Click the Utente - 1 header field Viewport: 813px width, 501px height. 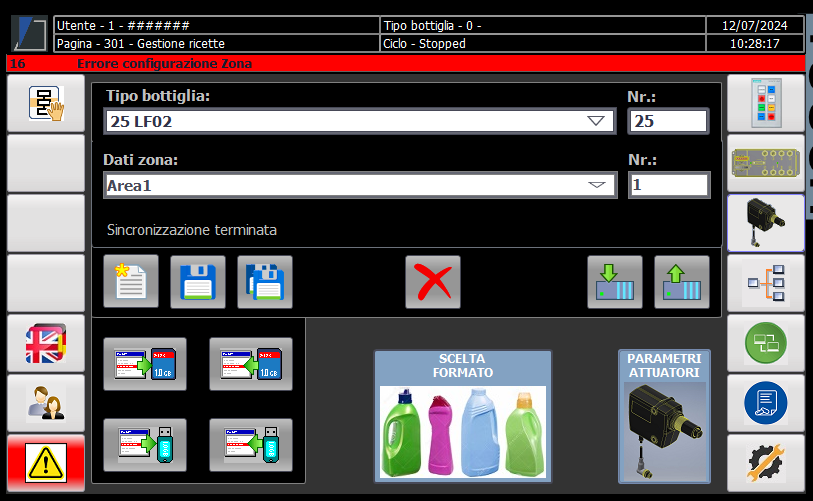pyautogui.click(x=217, y=25)
